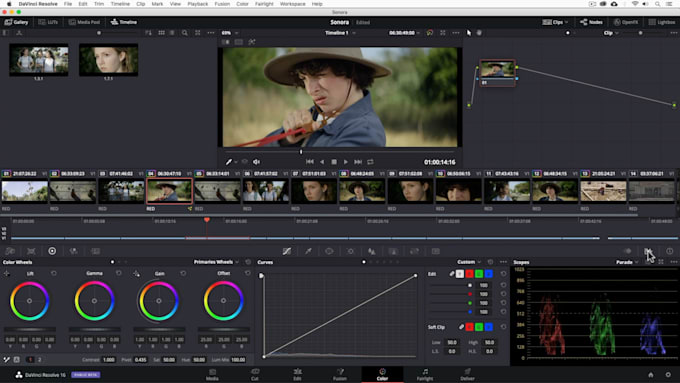Open the Tracker palette icon

350,251
